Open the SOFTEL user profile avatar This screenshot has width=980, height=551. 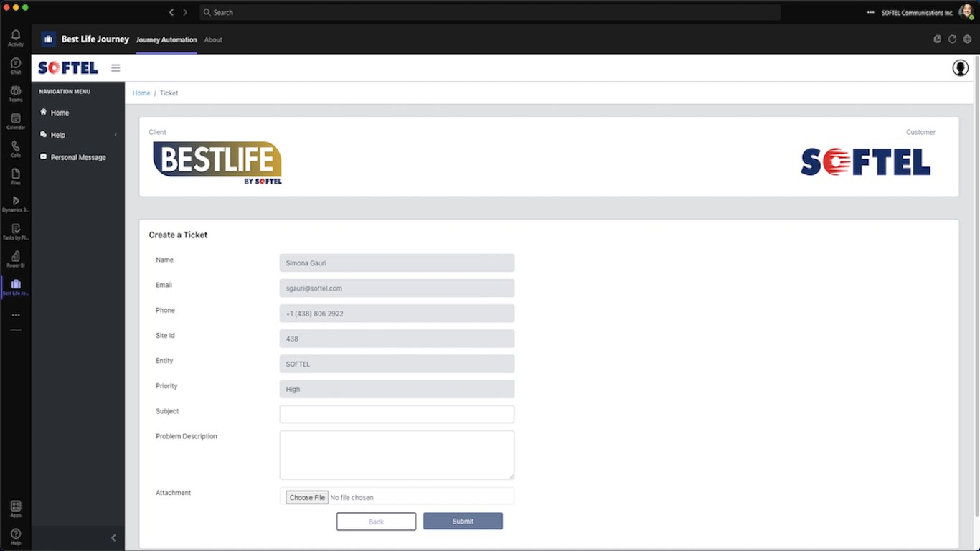tap(960, 67)
